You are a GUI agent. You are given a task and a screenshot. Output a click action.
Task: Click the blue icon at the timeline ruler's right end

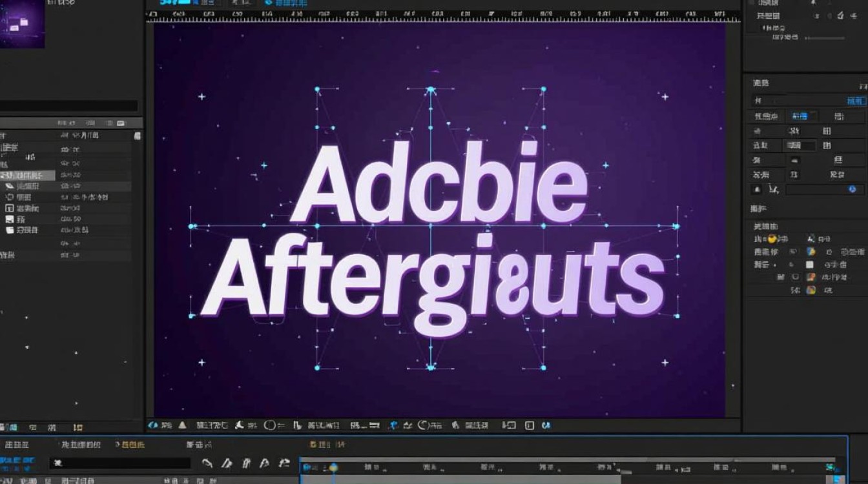[830, 467]
